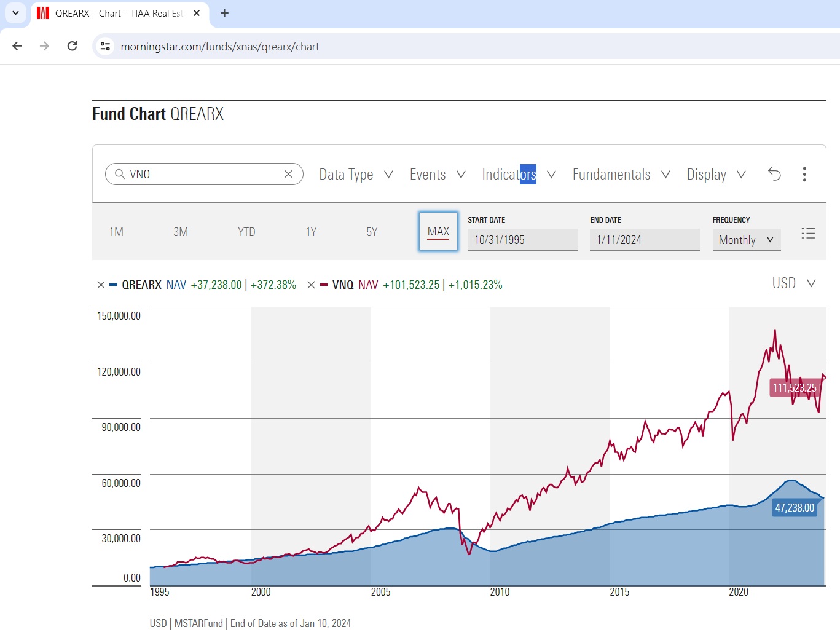Select the MAX time range

pos(438,231)
